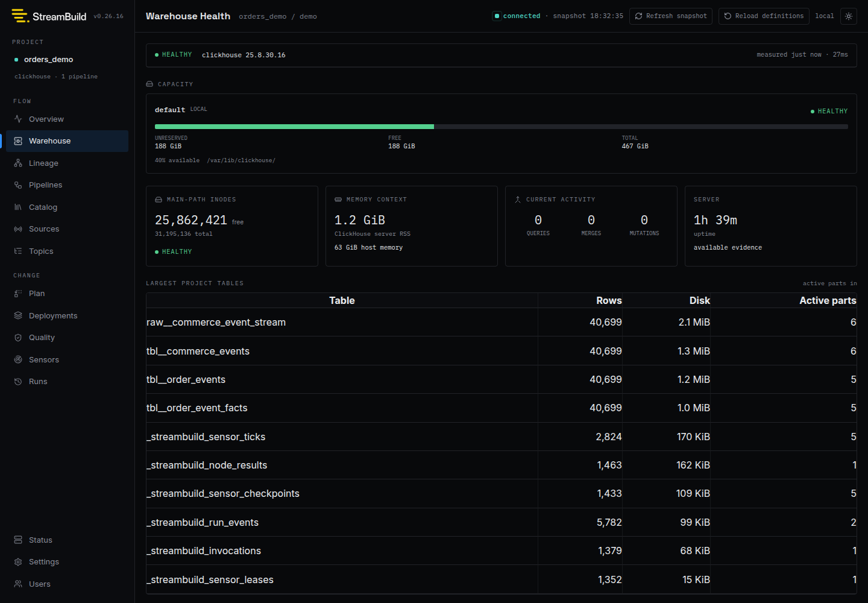Click the clickhouse 25.8.30.16 version text

tap(244, 55)
